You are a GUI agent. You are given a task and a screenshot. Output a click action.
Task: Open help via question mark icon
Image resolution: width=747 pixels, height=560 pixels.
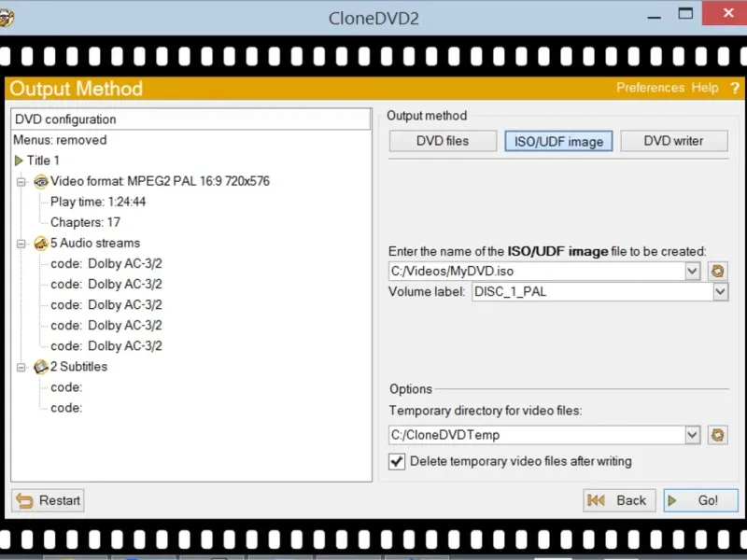click(735, 88)
